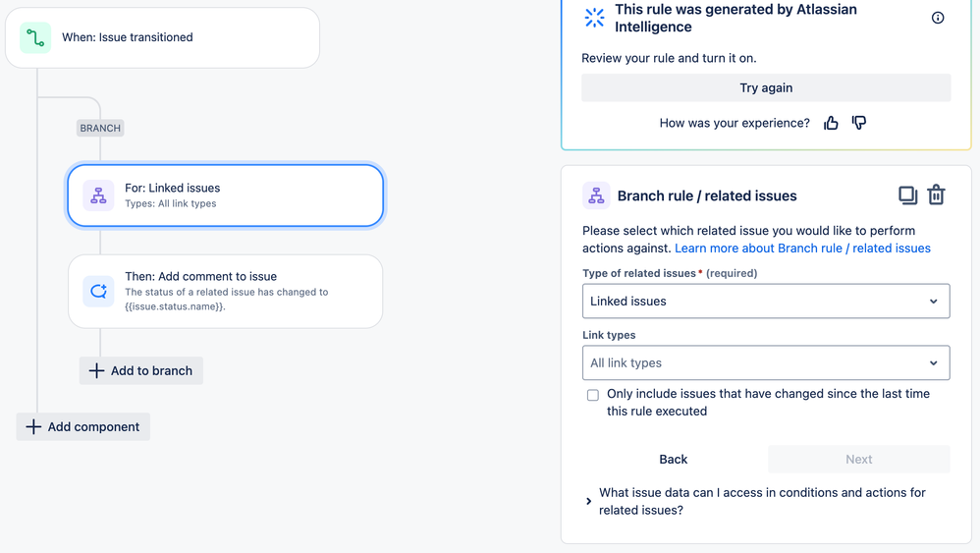Viewport: 980px width, 553px height.
Task: Duplicate the branch rule component
Action: (907, 195)
